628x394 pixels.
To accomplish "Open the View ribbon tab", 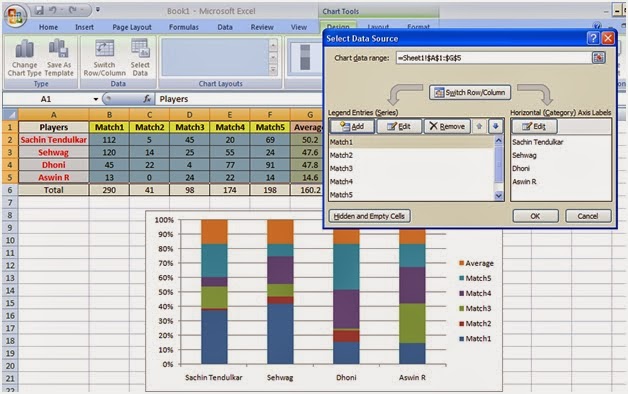I will [x=299, y=27].
